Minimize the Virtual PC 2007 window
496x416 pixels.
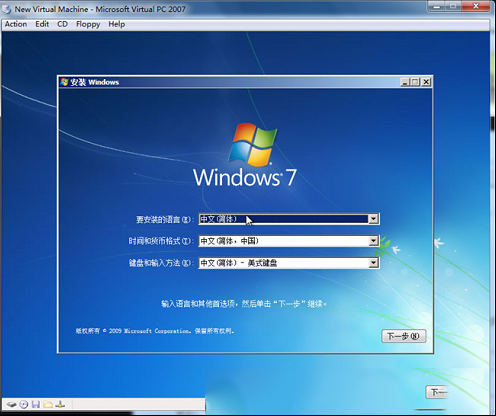[x=437, y=6]
